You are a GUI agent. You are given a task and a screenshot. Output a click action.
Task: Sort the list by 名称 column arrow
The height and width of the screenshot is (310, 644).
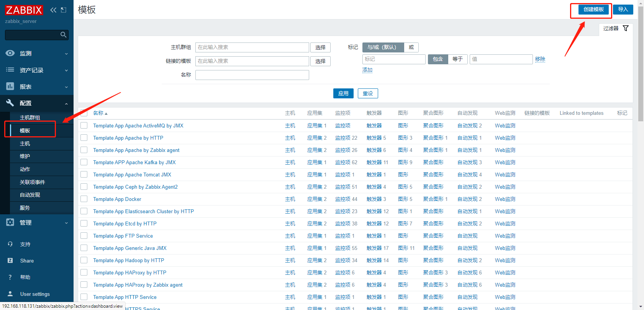(106, 113)
